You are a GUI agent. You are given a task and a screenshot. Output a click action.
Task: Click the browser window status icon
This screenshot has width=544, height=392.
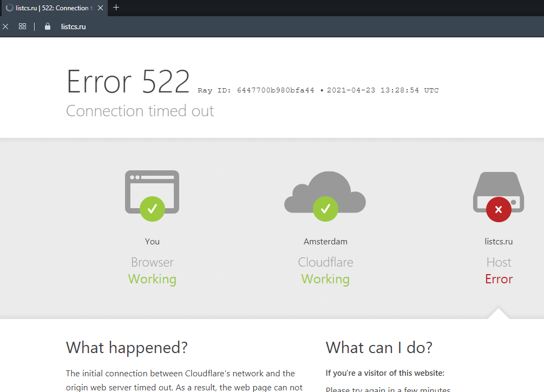[152, 192]
